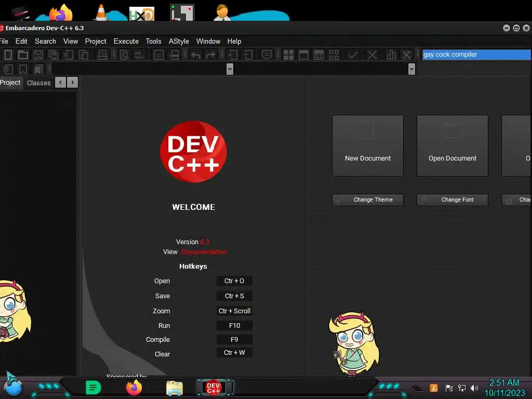This screenshot has height=399, width=532.
Task: Select the compiler set field 'gay cock compiler'
Action: (476, 55)
